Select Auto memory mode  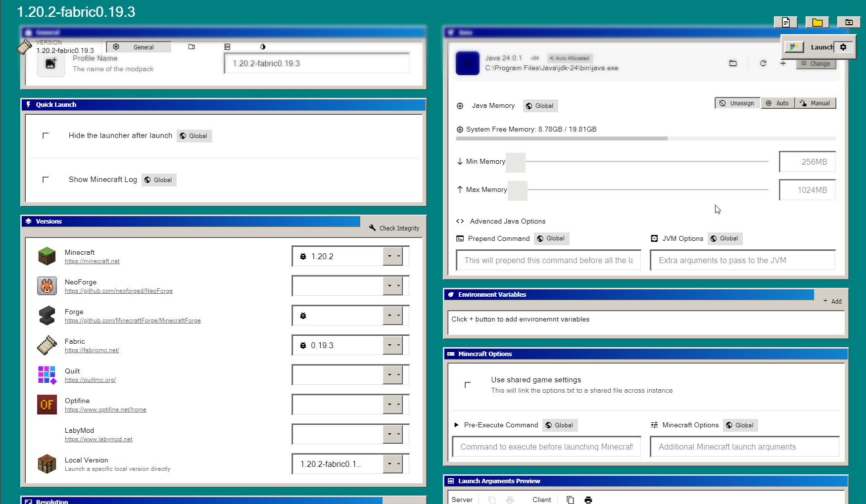778,103
